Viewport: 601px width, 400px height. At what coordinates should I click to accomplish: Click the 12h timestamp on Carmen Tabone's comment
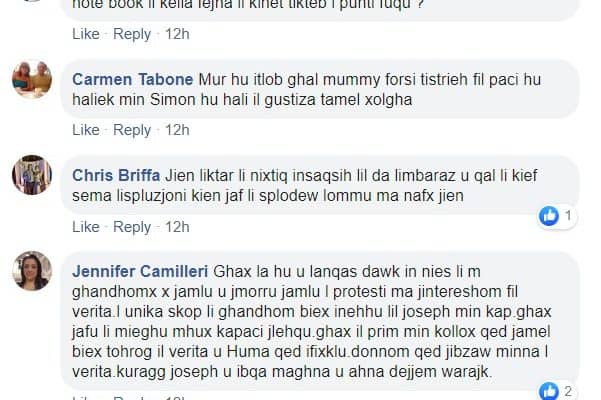point(177,130)
